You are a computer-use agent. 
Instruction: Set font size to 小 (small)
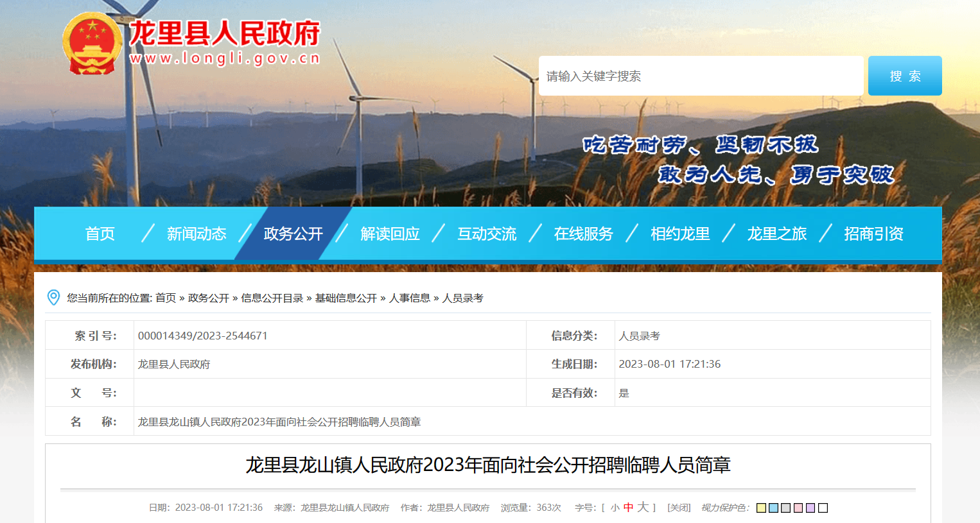tap(615, 508)
